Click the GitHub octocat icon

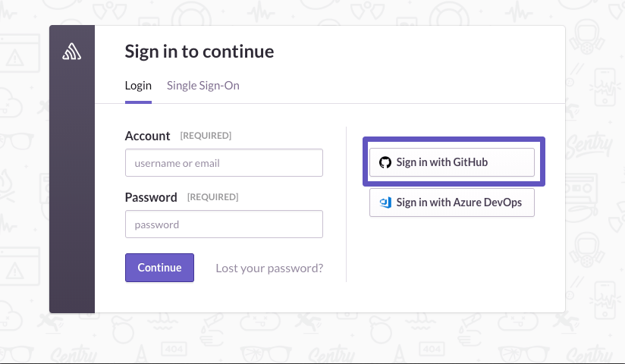pos(385,162)
